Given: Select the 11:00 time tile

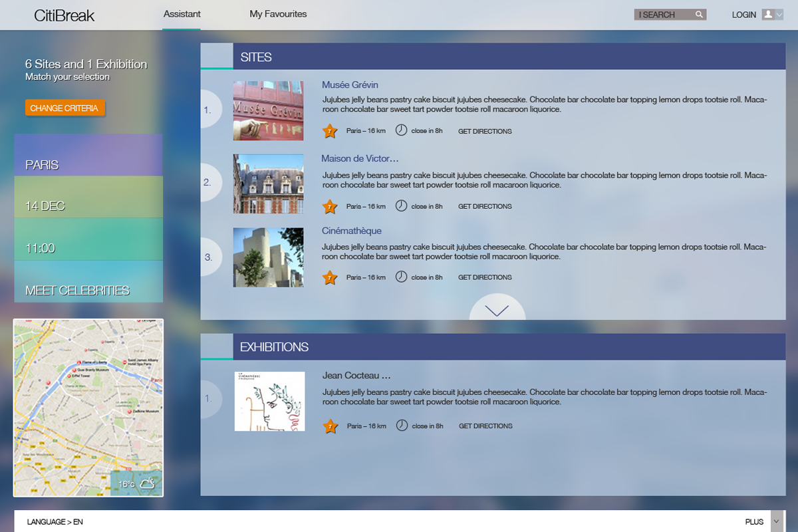Looking at the screenshot, I should (x=88, y=239).
